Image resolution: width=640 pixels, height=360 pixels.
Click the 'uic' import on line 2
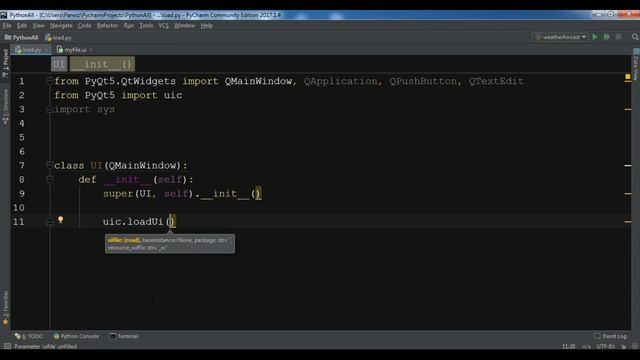(173, 95)
